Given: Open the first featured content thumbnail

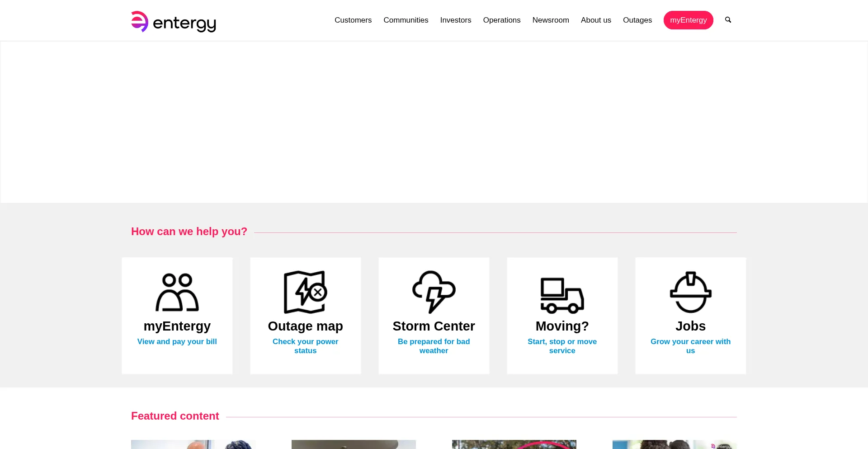Looking at the screenshot, I should [193, 444].
